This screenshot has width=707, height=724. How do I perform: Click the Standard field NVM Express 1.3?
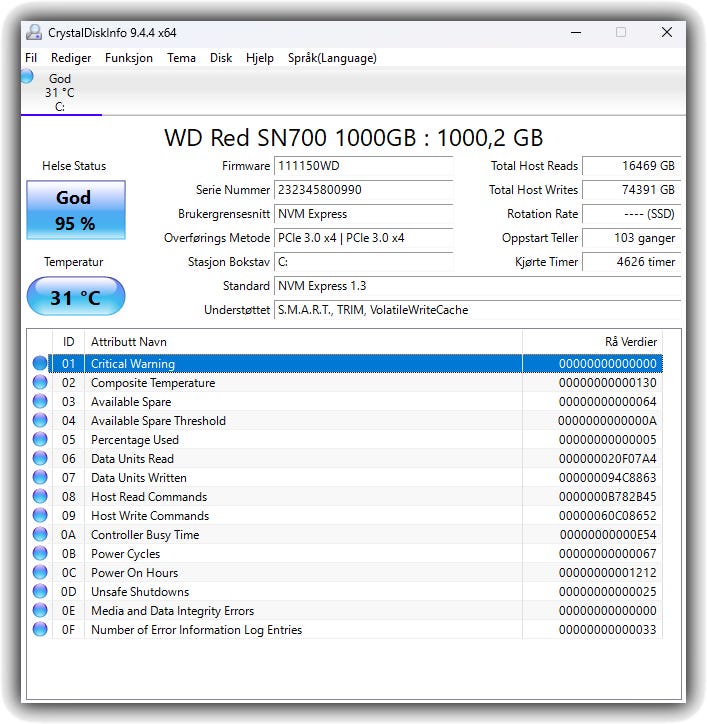coord(477,286)
